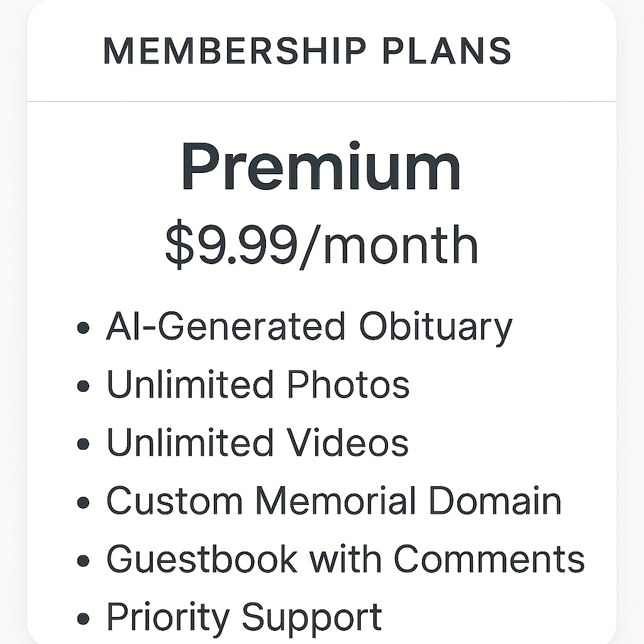
Task: Click the word Domain in the features list
Action: [495, 501]
